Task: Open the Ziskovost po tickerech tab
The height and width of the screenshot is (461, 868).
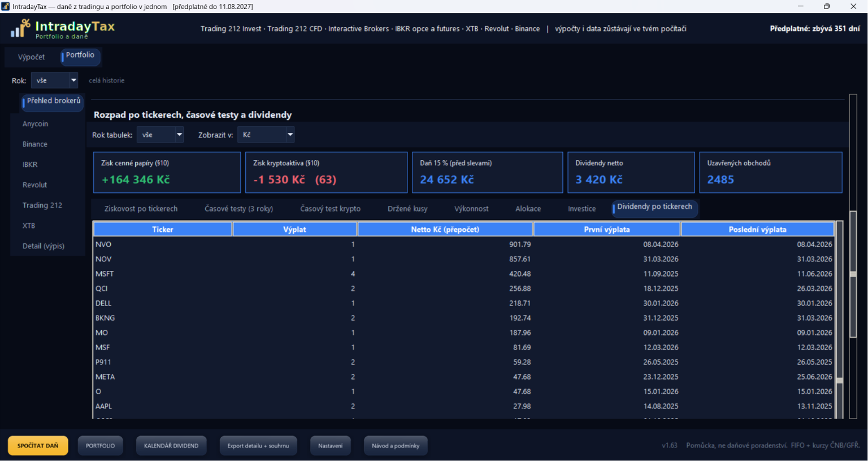Action: point(141,209)
